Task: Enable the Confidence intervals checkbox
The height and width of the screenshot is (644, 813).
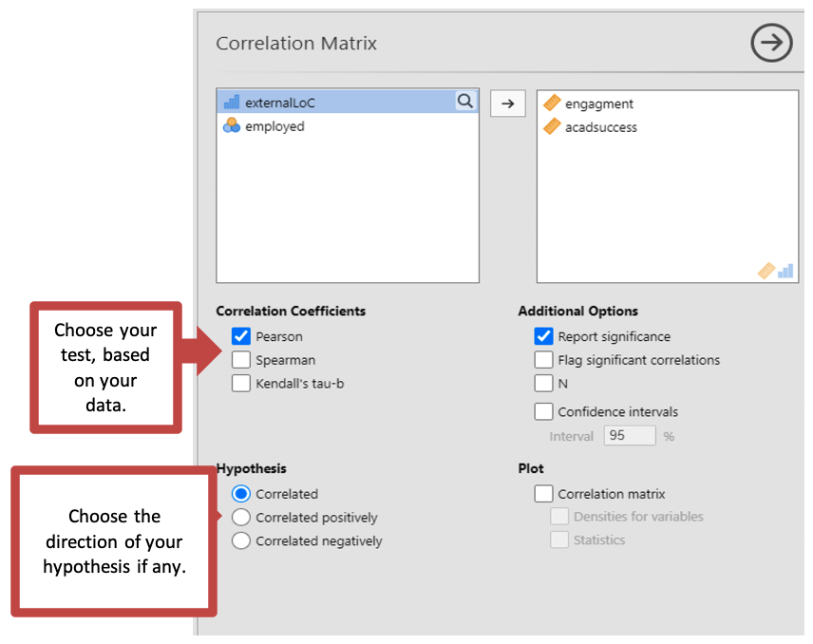Action: click(x=543, y=412)
